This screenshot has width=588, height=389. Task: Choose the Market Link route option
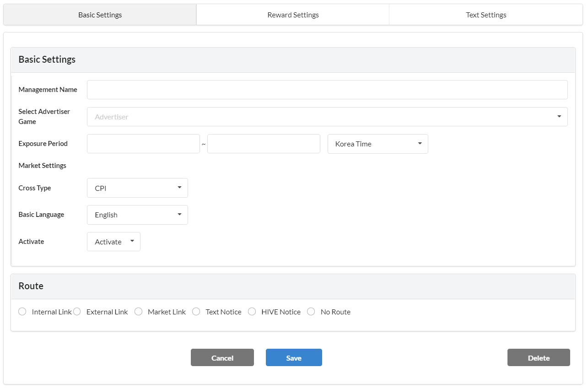point(138,312)
